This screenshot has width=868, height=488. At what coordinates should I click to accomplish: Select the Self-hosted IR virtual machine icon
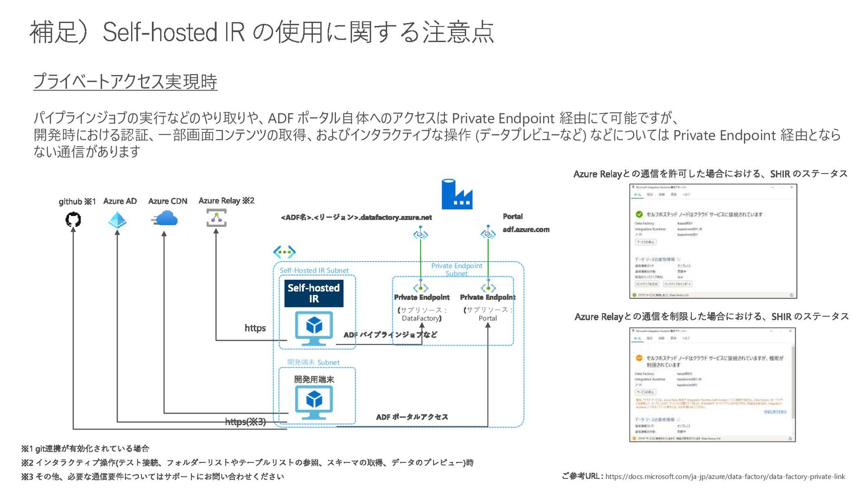coord(314,328)
